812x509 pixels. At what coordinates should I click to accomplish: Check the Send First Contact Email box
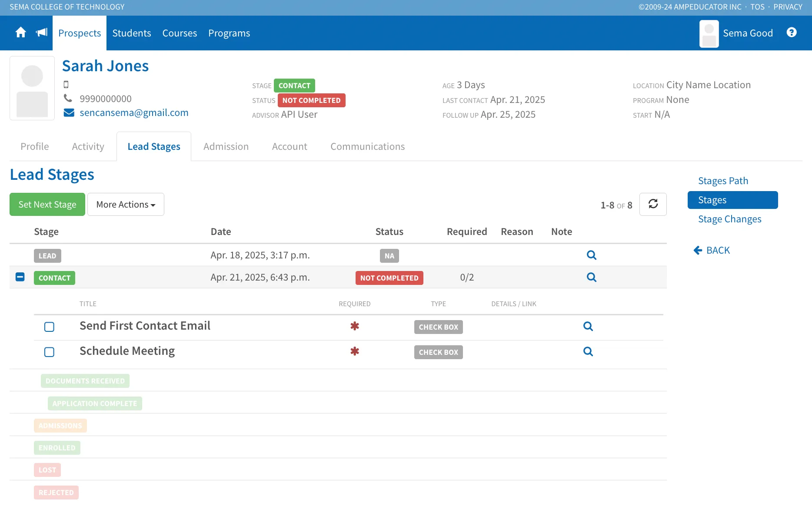(x=49, y=327)
